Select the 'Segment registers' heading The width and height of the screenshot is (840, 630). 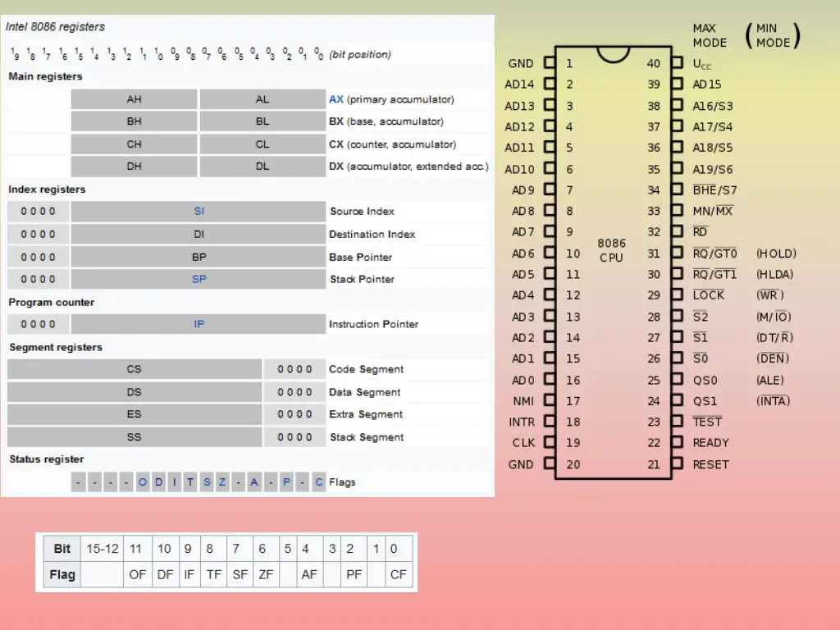56,347
